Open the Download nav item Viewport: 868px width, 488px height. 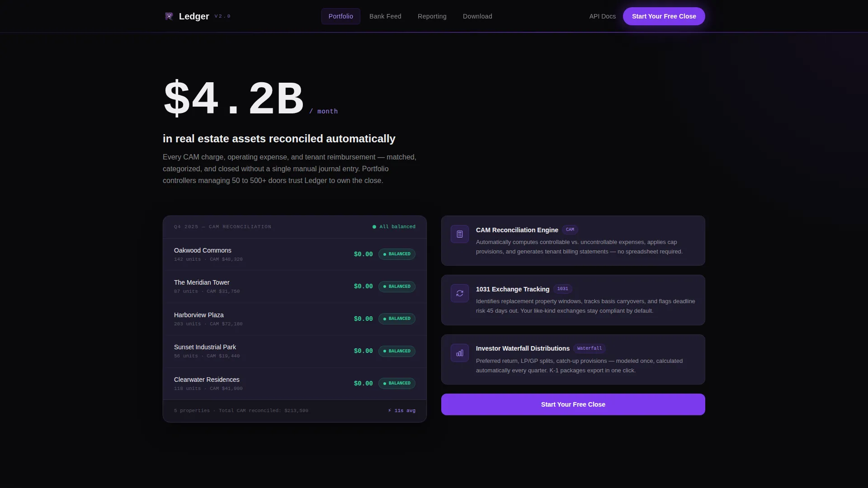tap(477, 16)
